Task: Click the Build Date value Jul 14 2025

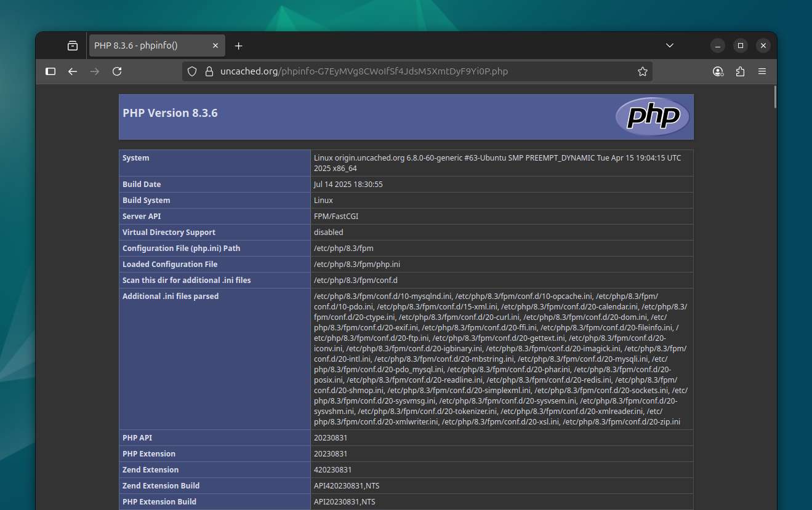Action: [348, 185]
